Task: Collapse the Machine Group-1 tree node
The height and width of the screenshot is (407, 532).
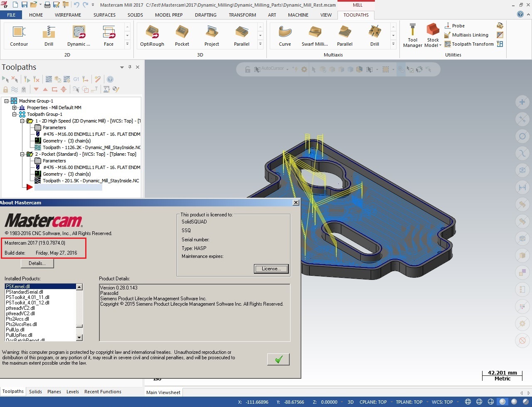Action: tap(7, 101)
